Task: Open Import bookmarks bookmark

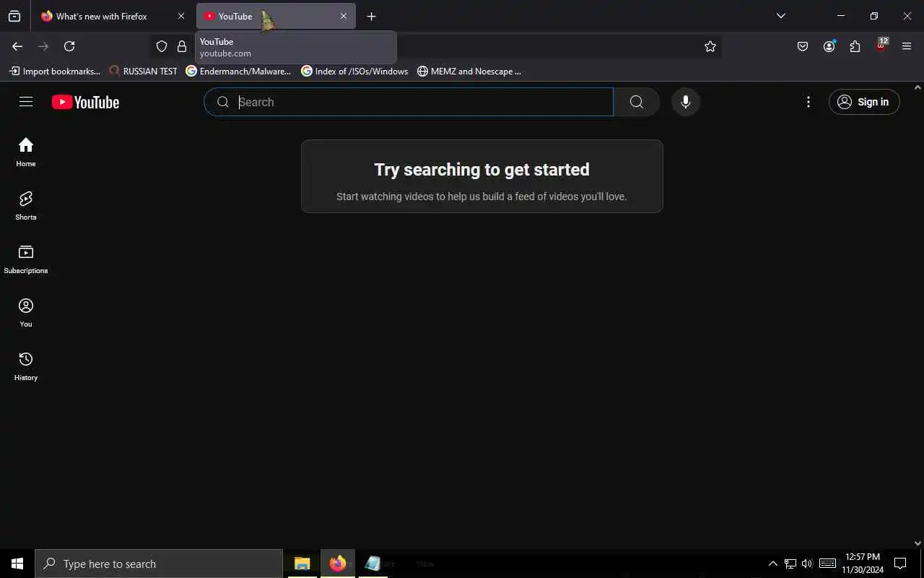Action: point(55,71)
